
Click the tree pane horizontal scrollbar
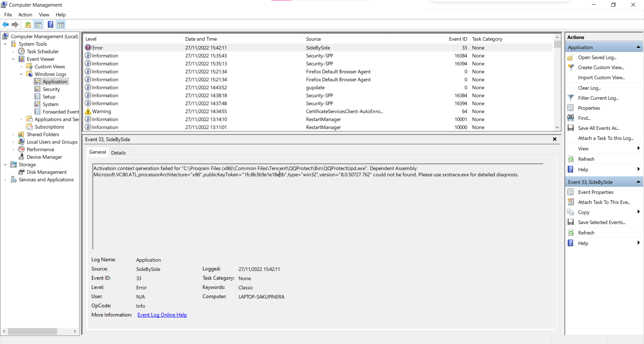point(33,331)
